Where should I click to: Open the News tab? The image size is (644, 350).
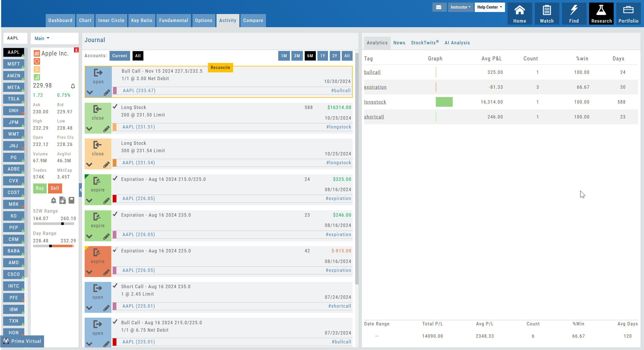pos(399,43)
